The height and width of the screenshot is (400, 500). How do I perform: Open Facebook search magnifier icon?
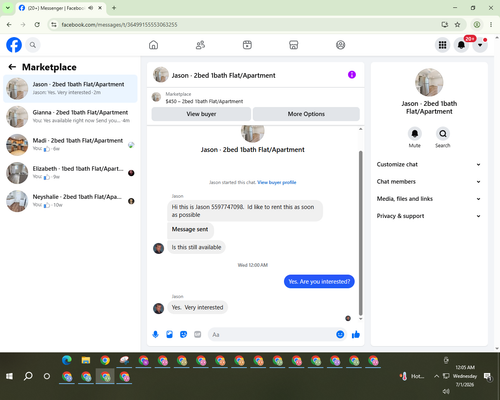coord(33,45)
